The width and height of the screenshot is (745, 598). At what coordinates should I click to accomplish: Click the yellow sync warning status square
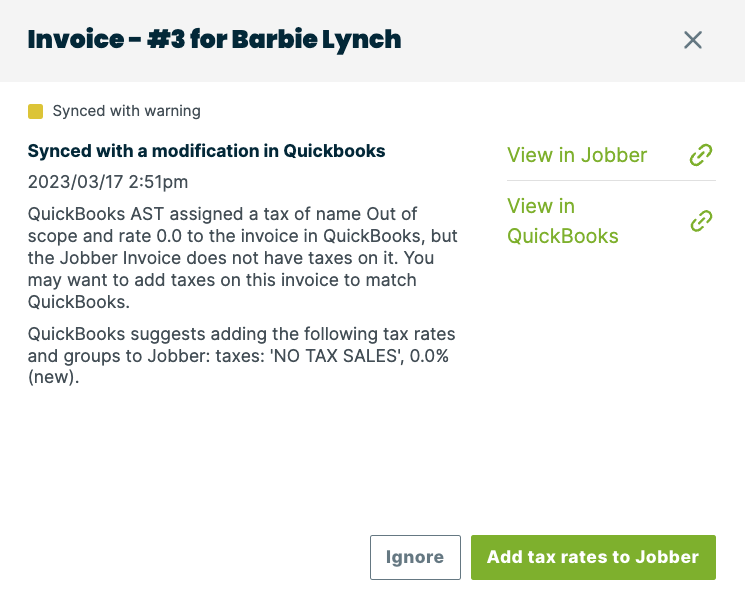pyautogui.click(x=36, y=111)
